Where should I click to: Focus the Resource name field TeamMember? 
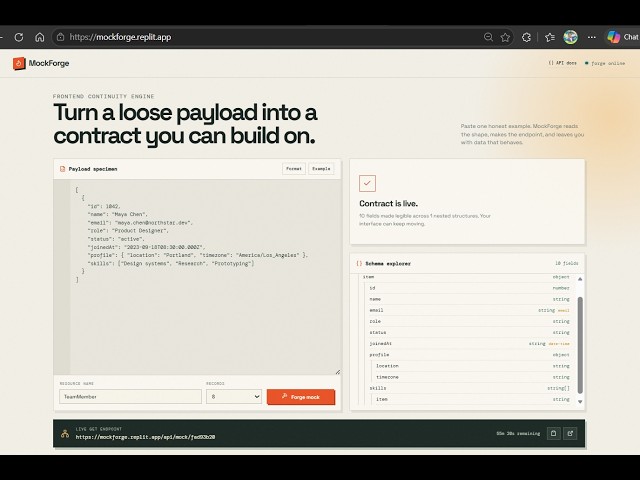(131, 396)
